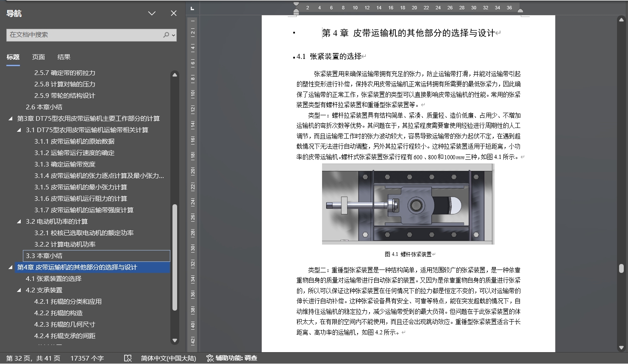628x364 pixels.
Task: Collapse the 3.2 section triangle
Action: 19,222
